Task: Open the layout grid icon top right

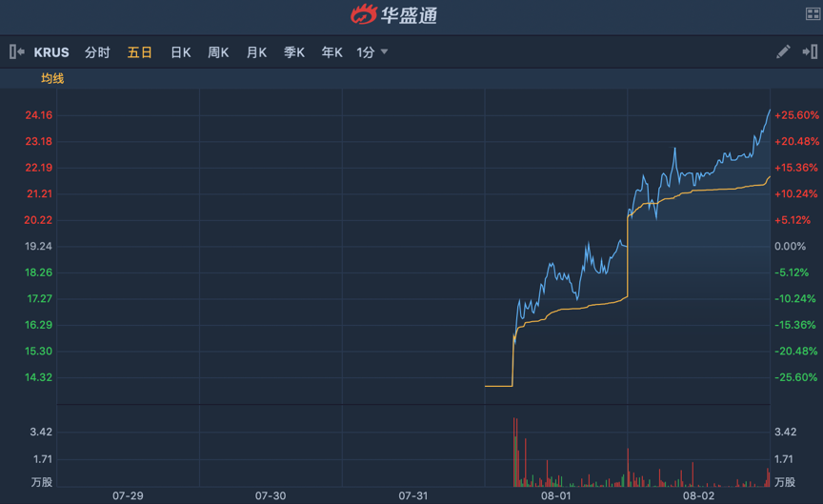Action: click(x=813, y=13)
